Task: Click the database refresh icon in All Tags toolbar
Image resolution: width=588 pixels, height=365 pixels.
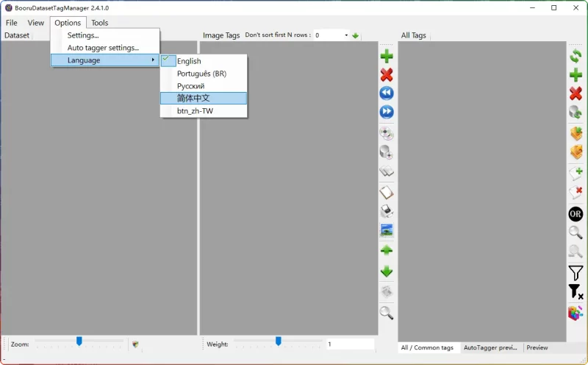Action: (x=576, y=112)
